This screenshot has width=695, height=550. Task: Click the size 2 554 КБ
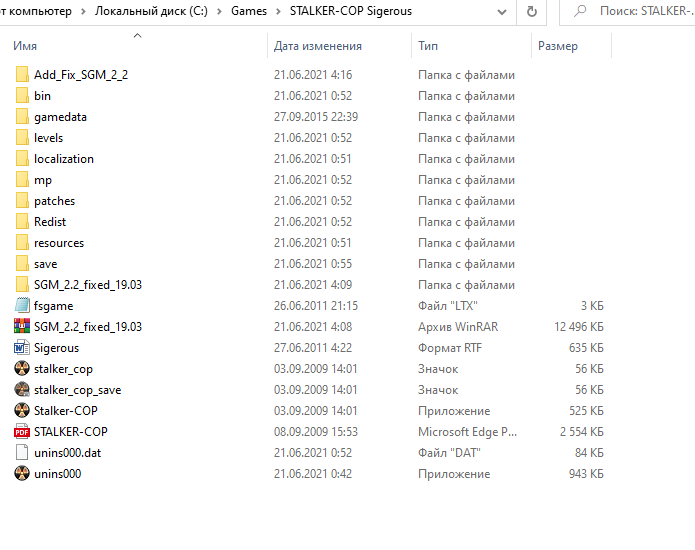tap(582, 431)
